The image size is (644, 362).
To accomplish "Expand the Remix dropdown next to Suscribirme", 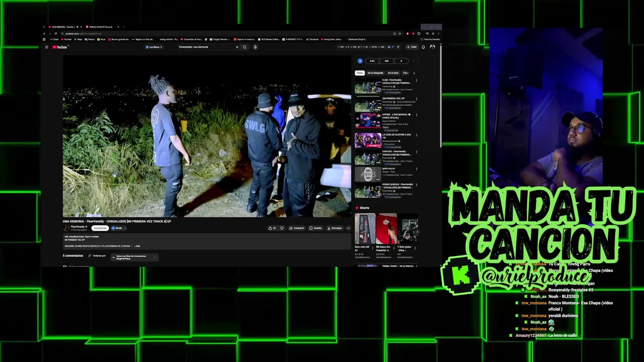I will click(125, 228).
